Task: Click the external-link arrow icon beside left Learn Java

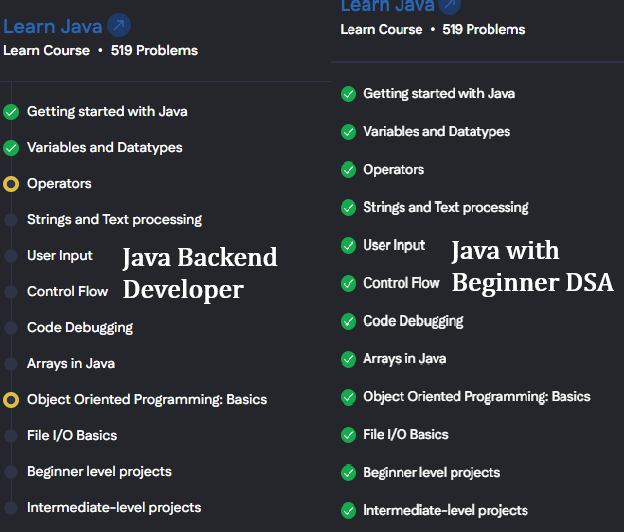Action: coord(119,25)
